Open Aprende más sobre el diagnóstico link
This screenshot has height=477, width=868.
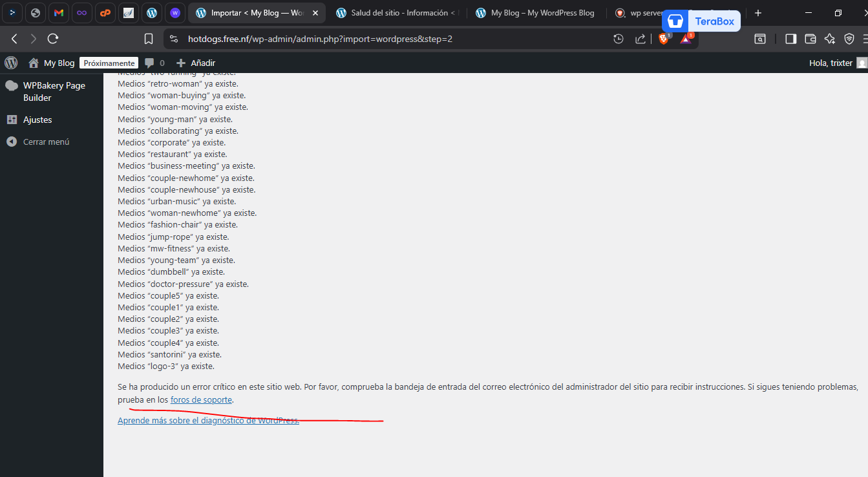[208, 420]
